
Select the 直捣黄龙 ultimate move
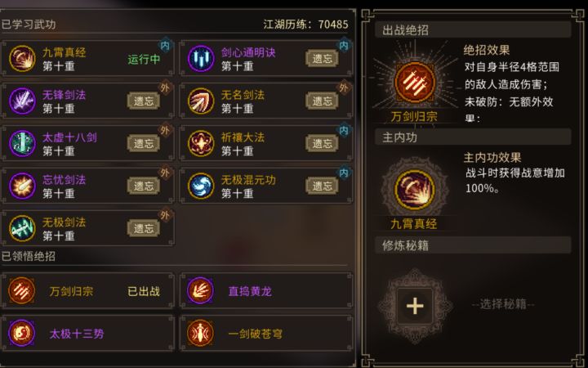pos(266,291)
